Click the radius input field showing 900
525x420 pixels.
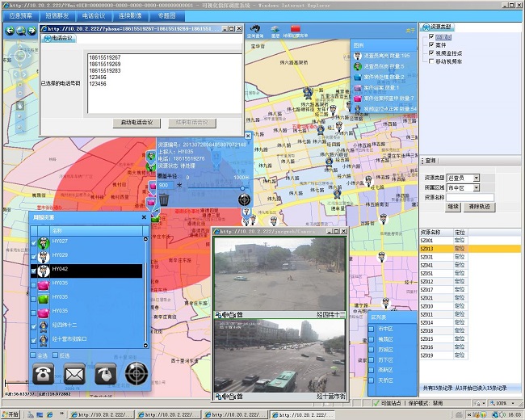pos(166,185)
